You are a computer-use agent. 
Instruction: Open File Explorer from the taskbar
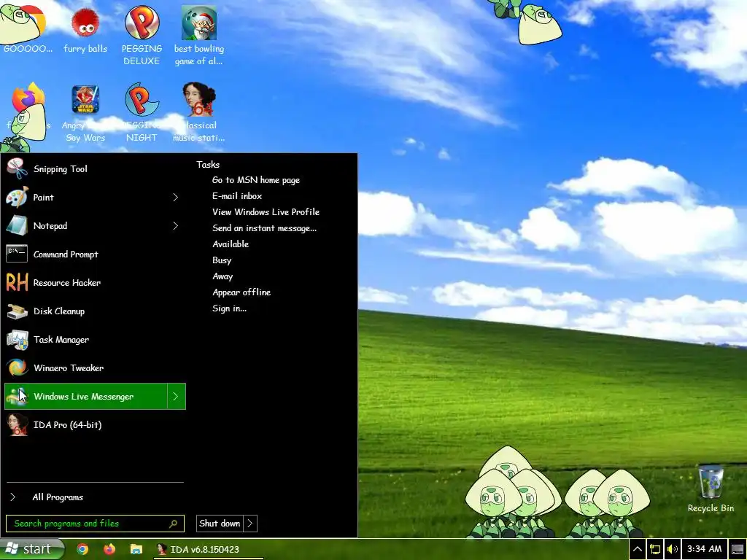coord(136,549)
